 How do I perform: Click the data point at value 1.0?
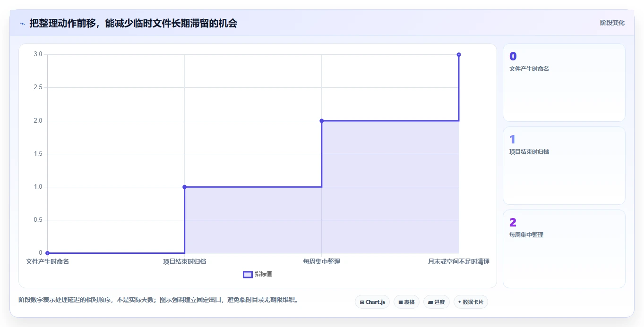point(184,187)
